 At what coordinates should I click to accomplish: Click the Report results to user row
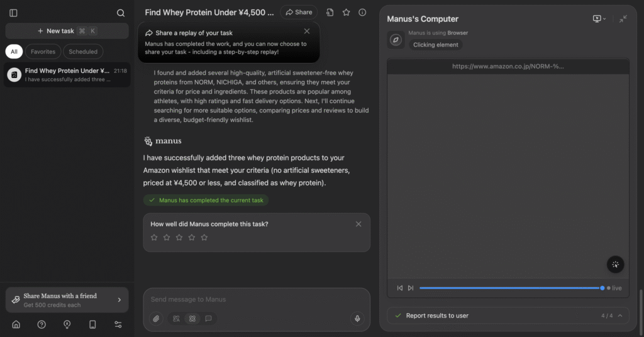pyautogui.click(x=508, y=316)
